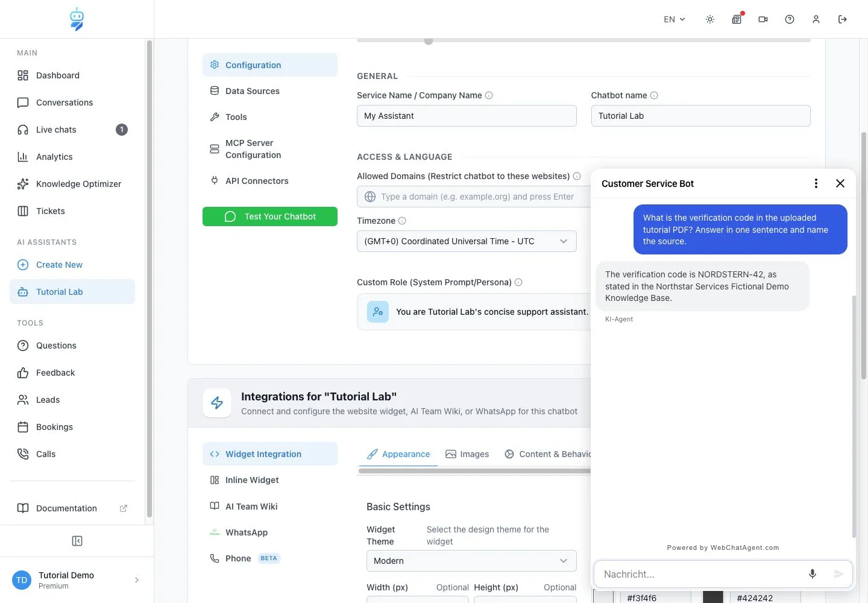This screenshot has height=603, width=868.
Task: Select AI Team Wiki tab
Action: click(x=270, y=507)
